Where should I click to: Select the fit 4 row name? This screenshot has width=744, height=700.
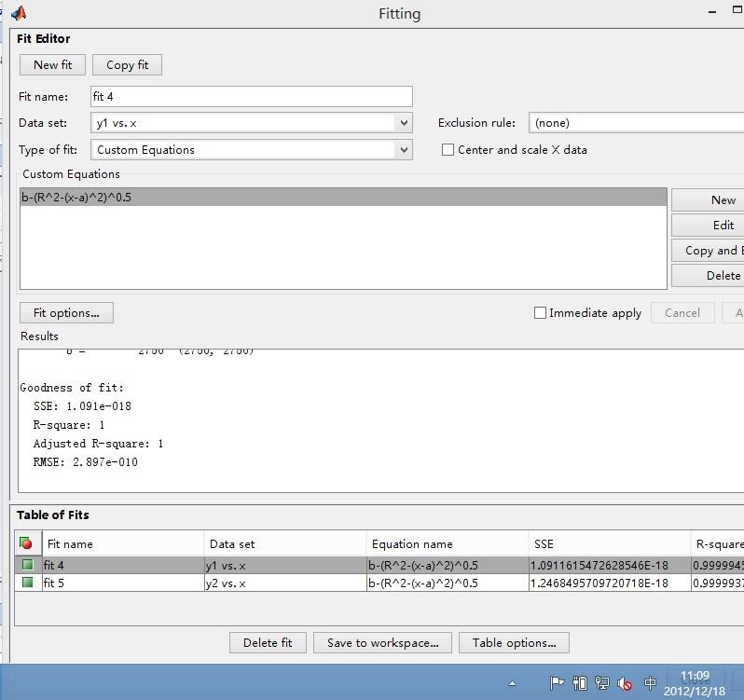click(x=123, y=565)
